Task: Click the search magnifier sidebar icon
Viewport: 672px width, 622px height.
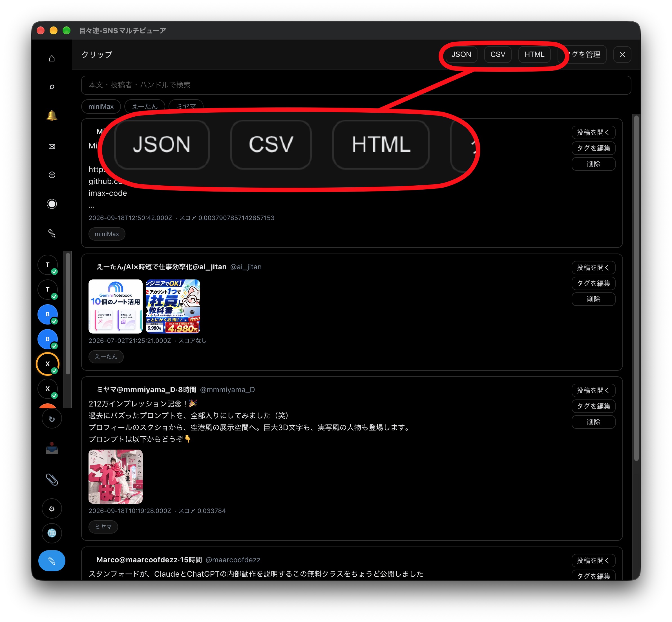Action: tap(52, 87)
